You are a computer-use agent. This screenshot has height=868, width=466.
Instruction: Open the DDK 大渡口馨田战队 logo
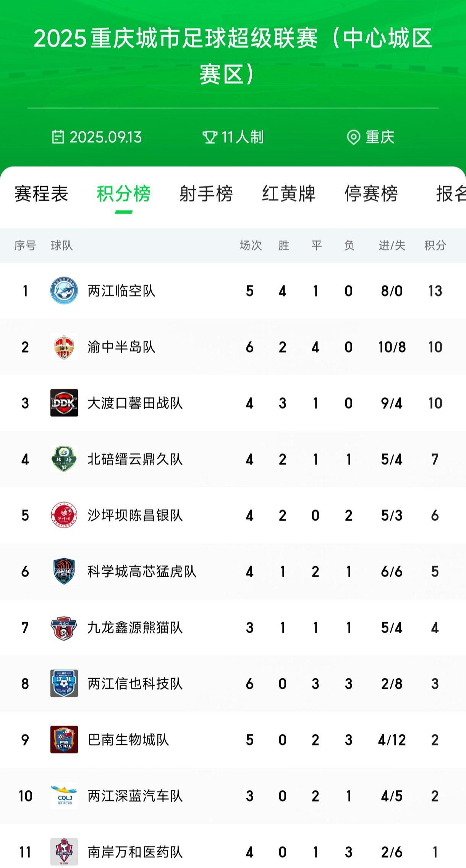64,403
